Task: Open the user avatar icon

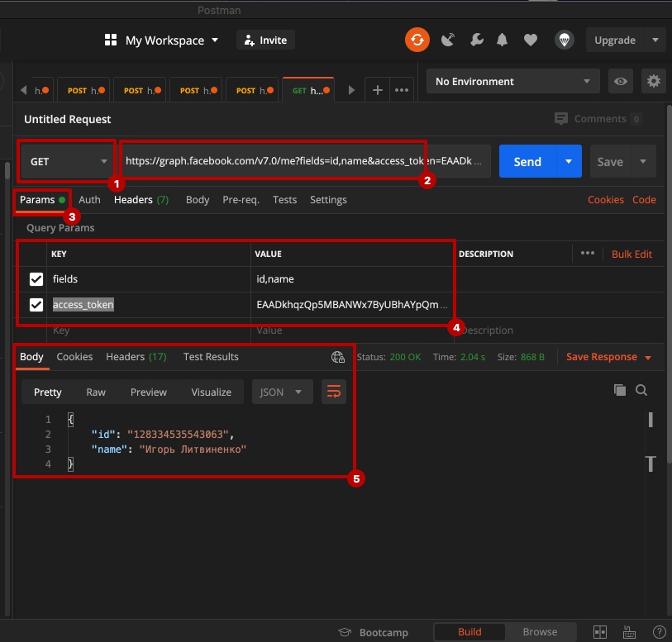Action: tap(565, 40)
